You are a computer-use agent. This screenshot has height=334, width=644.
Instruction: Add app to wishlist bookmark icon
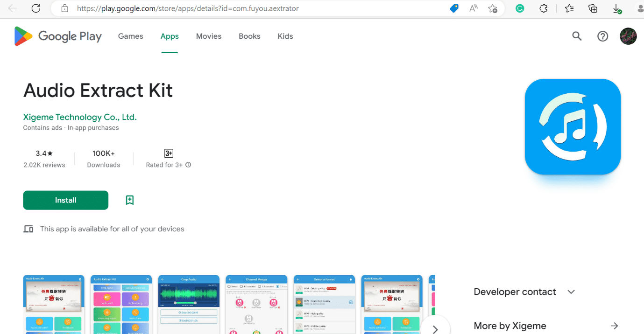point(130,200)
